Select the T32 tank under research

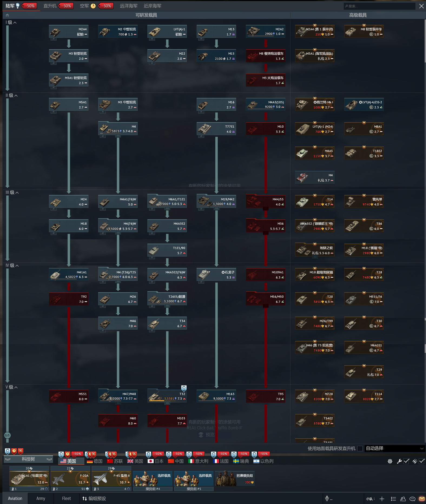(x=167, y=396)
